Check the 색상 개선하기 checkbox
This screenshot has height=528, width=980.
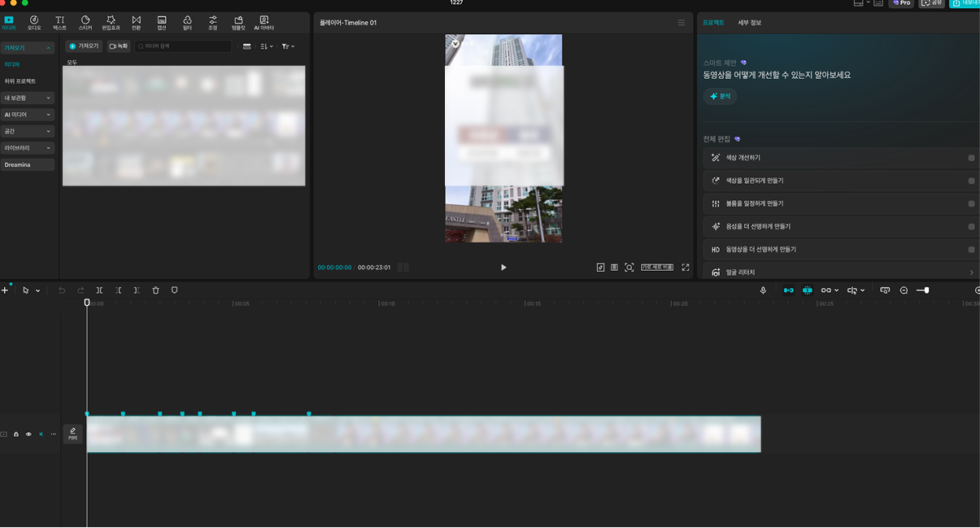click(971, 158)
